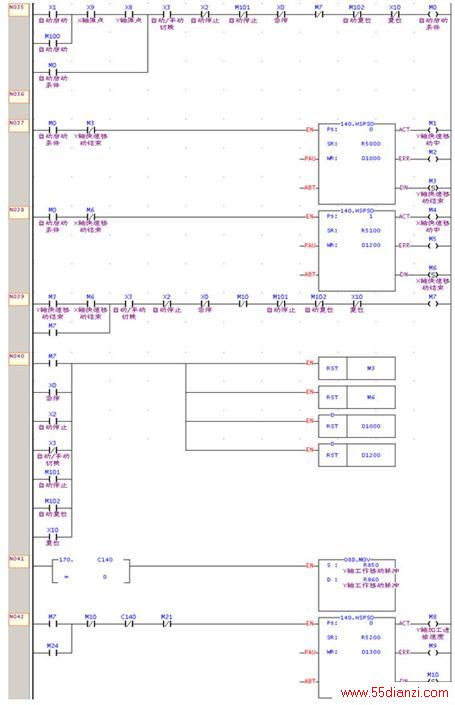The height and width of the screenshot is (705, 455).
Task: Click the M3 set coil in N037
Action: coord(433,187)
